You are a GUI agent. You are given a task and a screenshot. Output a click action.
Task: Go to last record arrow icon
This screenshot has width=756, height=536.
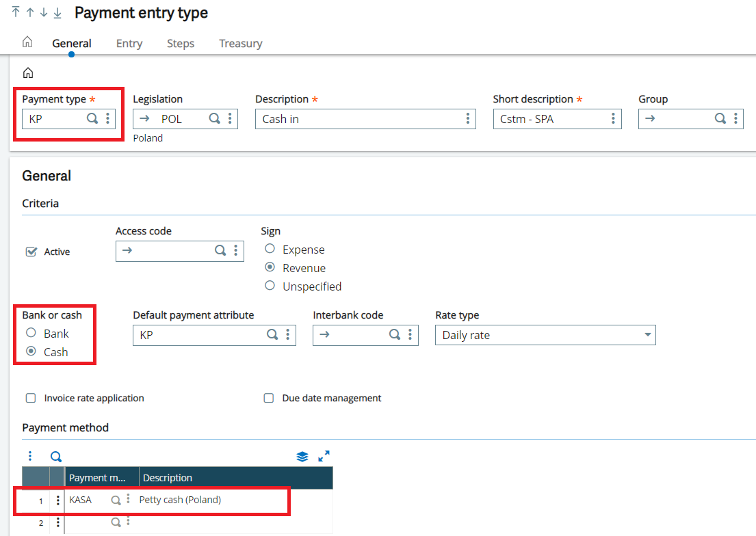coord(57,13)
